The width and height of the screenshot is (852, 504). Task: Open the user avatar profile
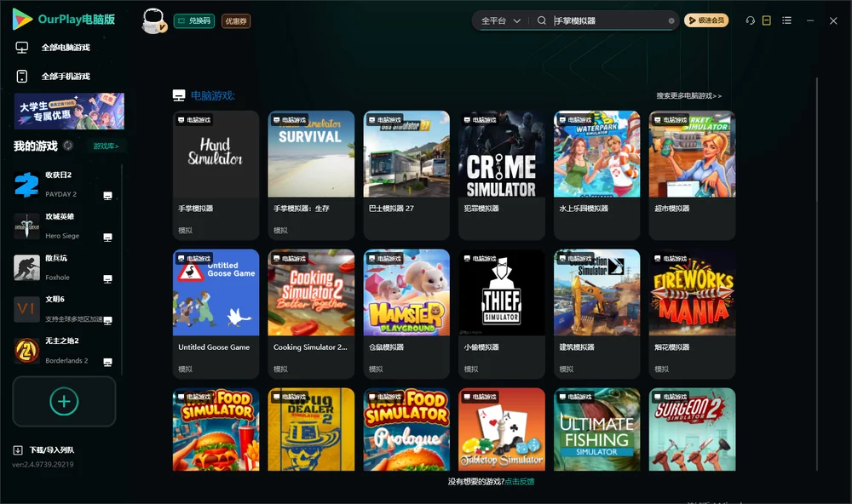coord(153,20)
